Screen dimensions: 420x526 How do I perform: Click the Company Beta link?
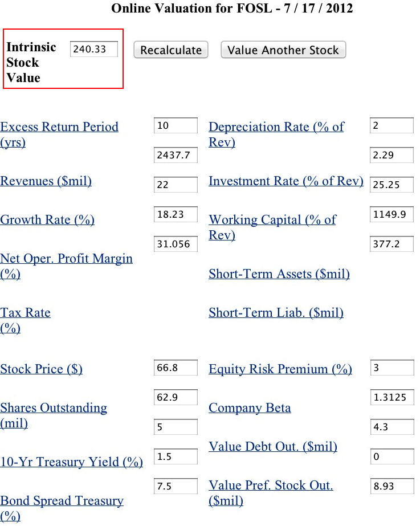tap(250, 408)
